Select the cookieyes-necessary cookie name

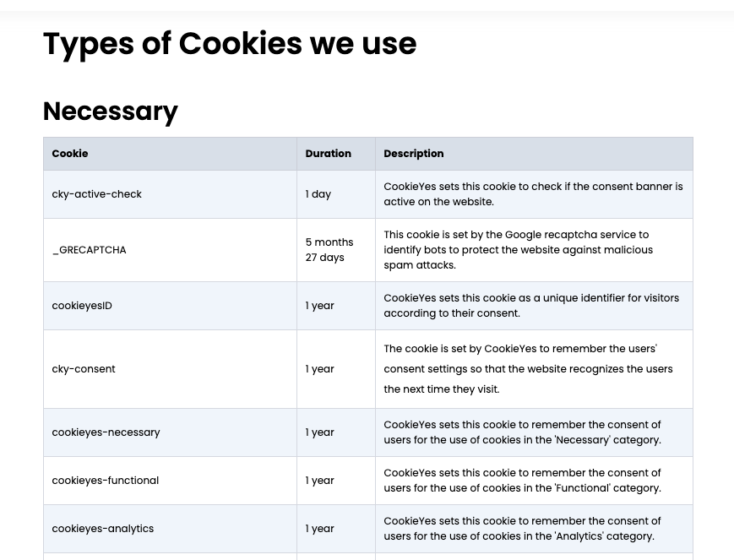point(106,432)
